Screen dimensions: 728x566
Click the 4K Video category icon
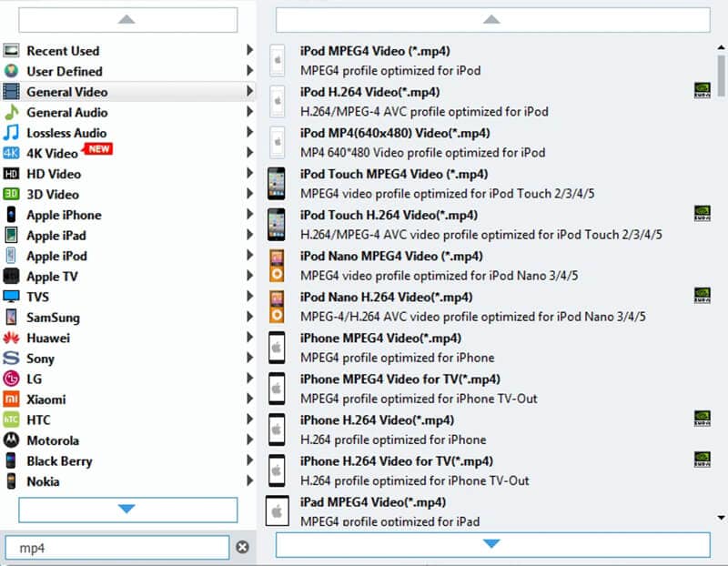(11, 154)
